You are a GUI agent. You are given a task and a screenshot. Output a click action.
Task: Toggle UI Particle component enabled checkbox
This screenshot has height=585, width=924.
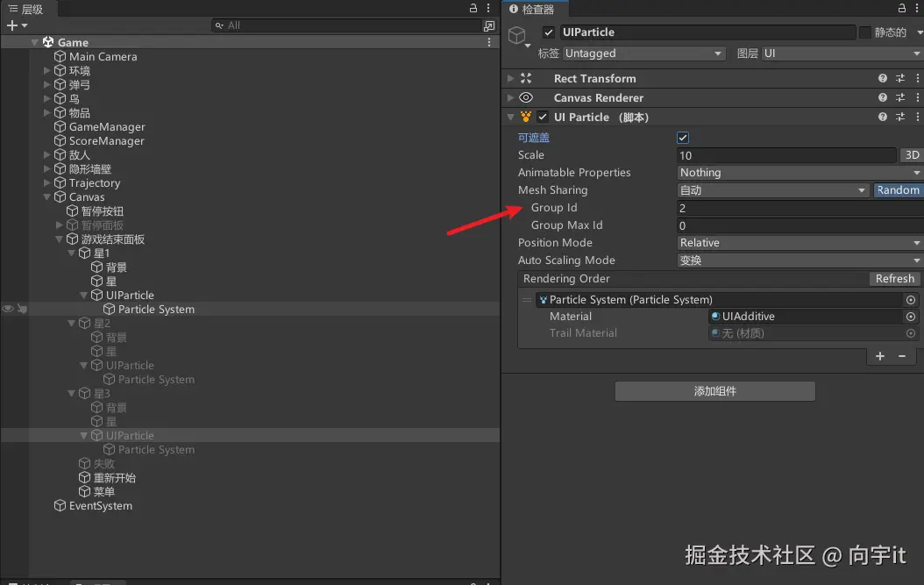pyautogui.click(x=543, y=118)
